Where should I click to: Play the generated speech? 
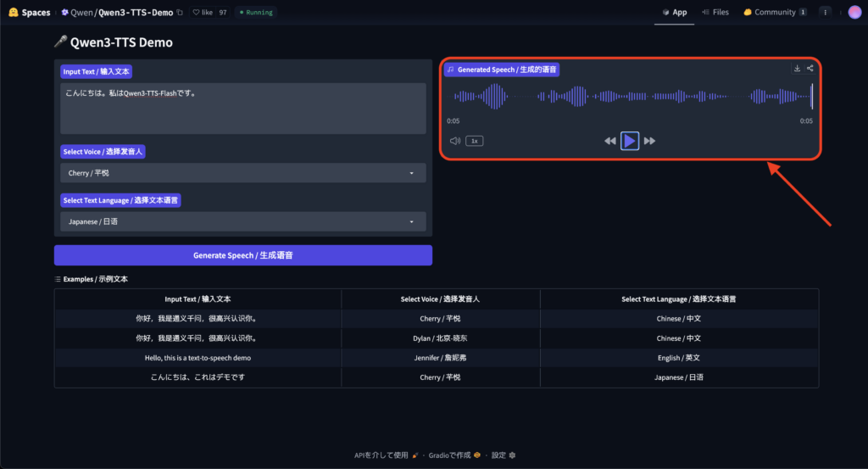630,141
